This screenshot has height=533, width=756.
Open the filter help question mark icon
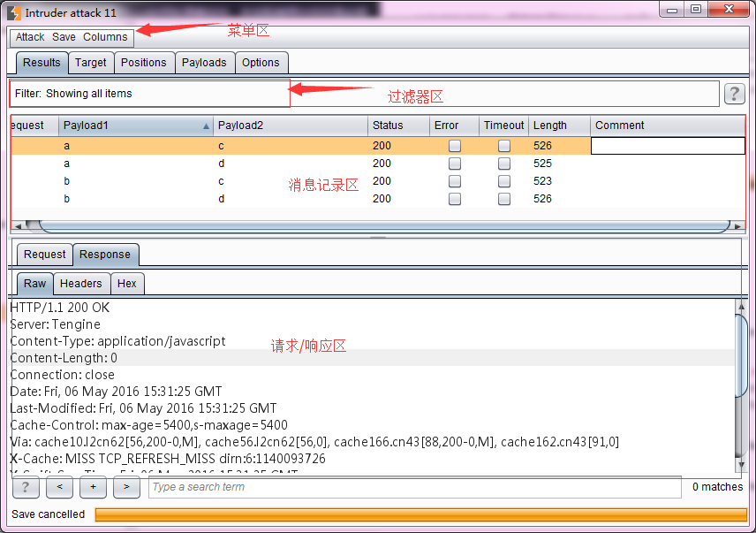point(734,94)
